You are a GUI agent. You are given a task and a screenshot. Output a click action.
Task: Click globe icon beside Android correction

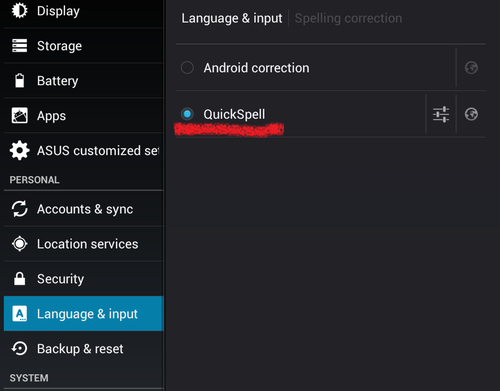click(471, 68)
